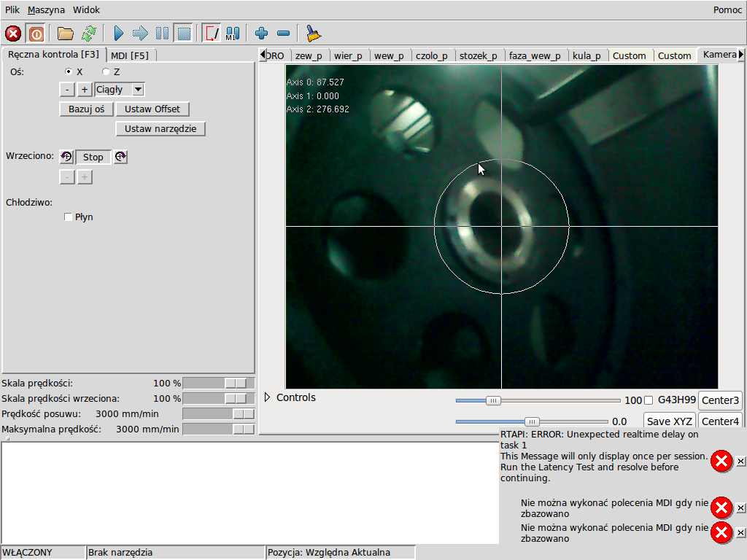The width and height of the screenshot is (747, 560).
Task: Adjust the Skala prędkości wrzeciona slider
Action: (219, 399)
